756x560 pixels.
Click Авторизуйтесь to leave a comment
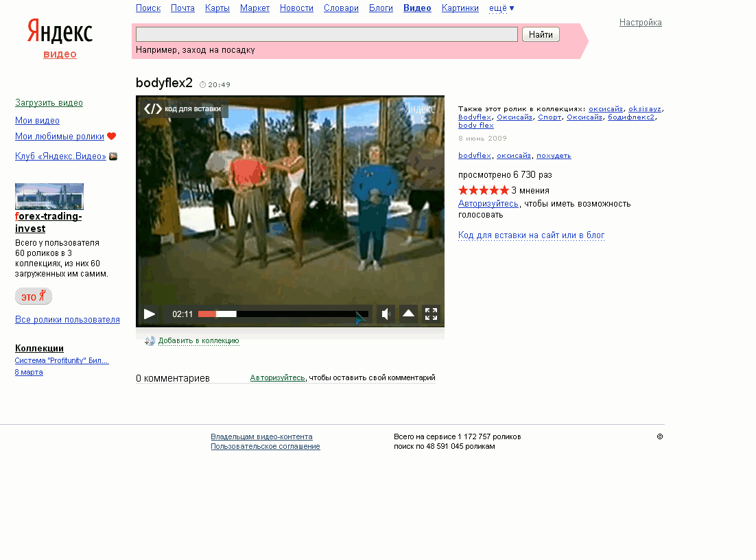click(x=277, y=377)
